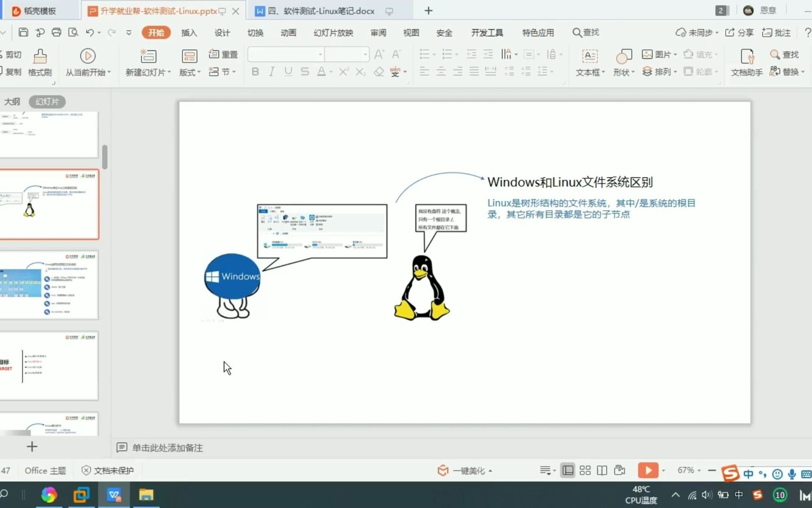Open the Design (设计) tab

click(222, 32)
